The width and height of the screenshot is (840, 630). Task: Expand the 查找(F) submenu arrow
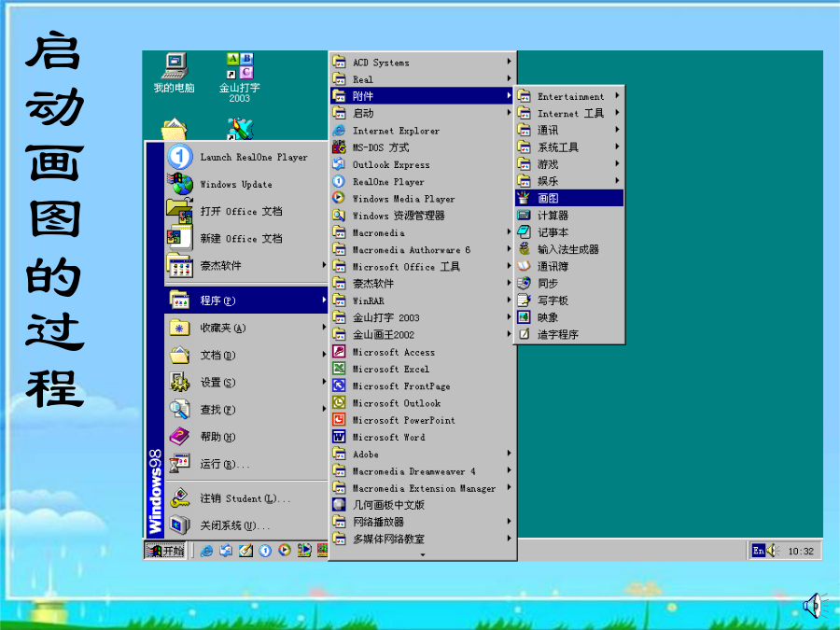(x=324, y=409)
